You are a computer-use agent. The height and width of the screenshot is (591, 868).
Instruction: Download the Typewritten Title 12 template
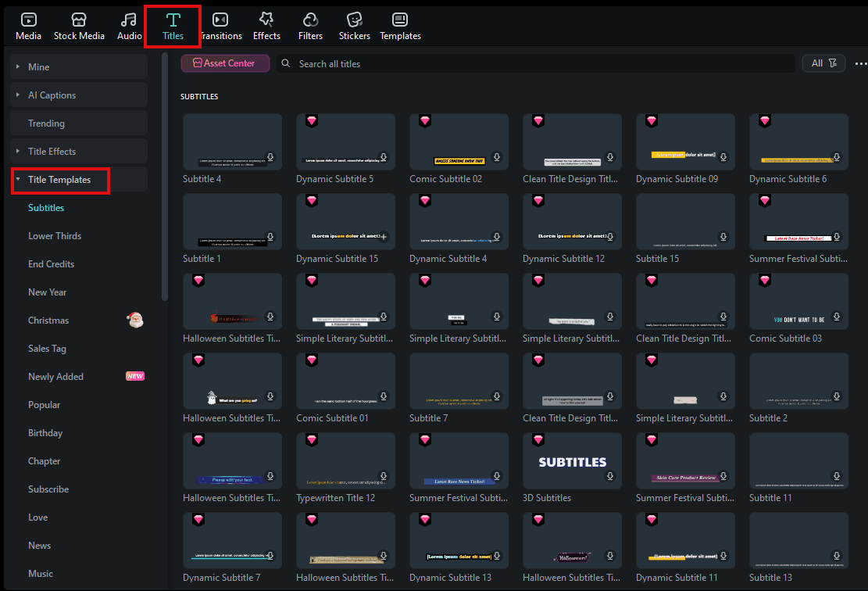[383, 476]
